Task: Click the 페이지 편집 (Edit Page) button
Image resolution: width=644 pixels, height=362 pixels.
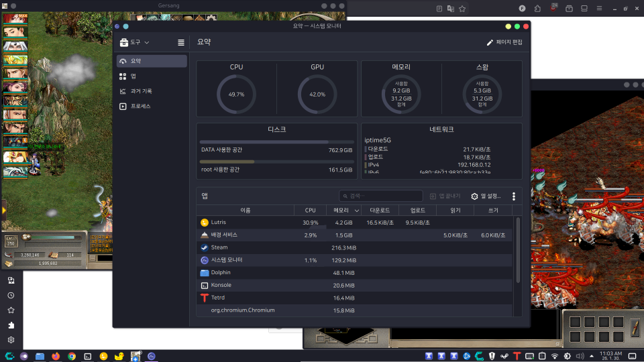Action: [x=504, y=42]
